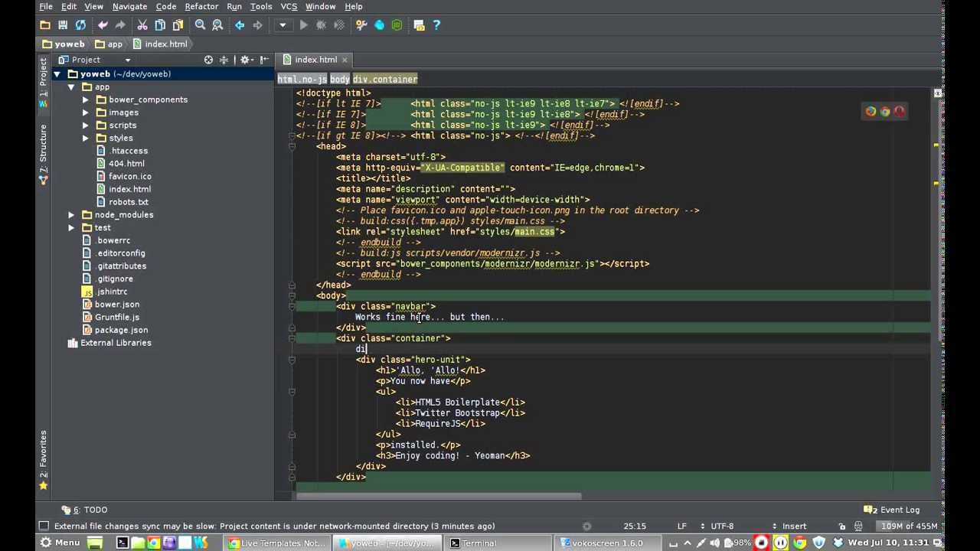This screenshot has width=980, height=551.
Task: Open the Tools menu
Action: click(x=261, y=6)
